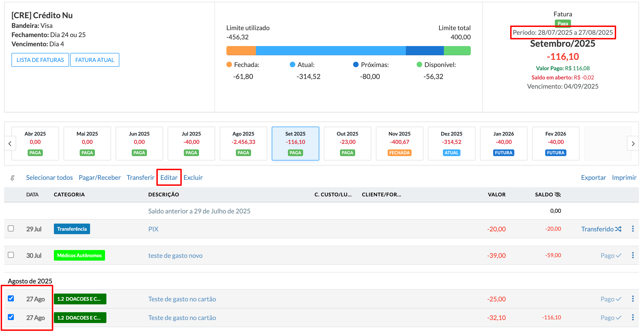Click the Editar link

point(169,177)
